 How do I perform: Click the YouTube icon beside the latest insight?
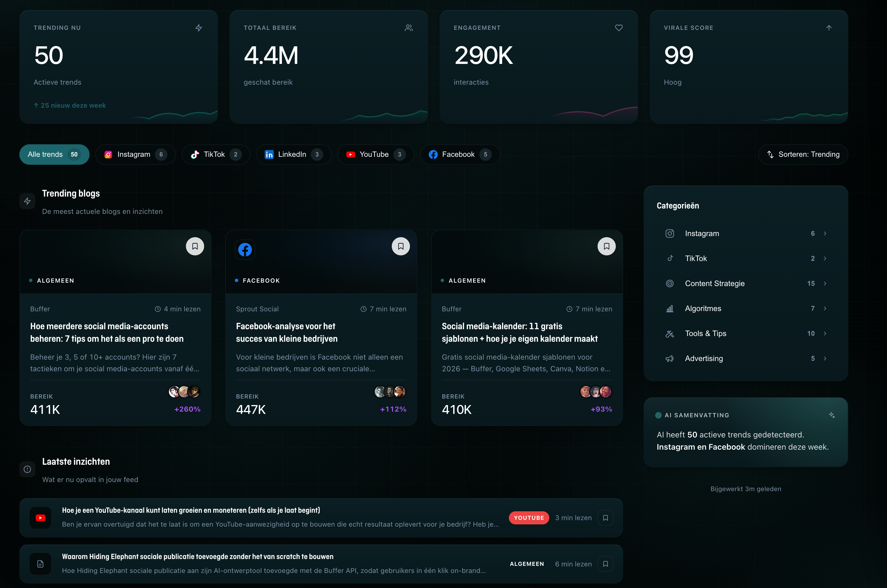pyautogui.click(x=41, y=518)
